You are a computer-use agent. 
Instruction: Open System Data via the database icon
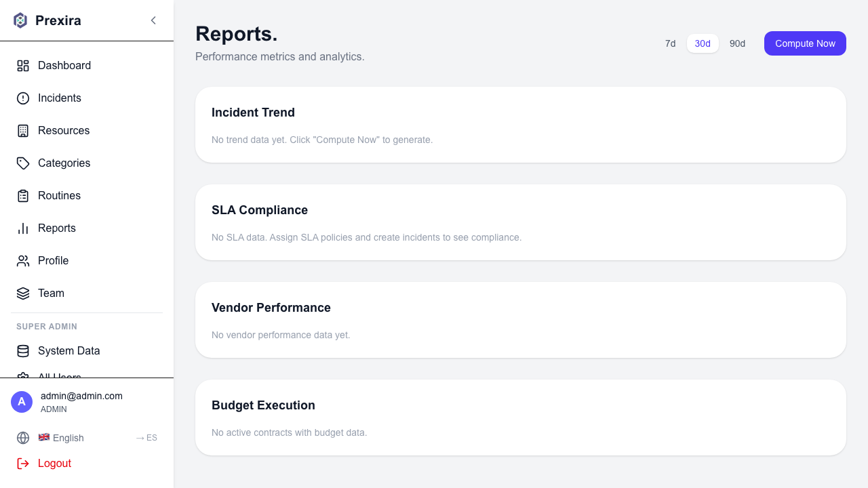click(x=22, y=350)
